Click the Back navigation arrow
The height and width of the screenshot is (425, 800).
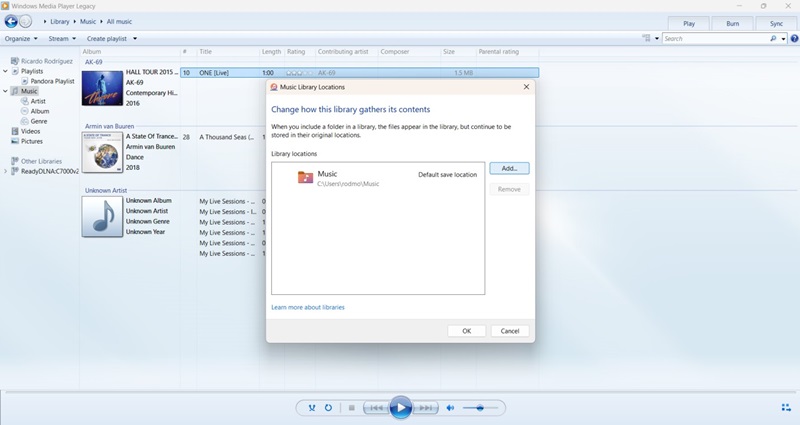pyautogui.click(x=11, y=21)
